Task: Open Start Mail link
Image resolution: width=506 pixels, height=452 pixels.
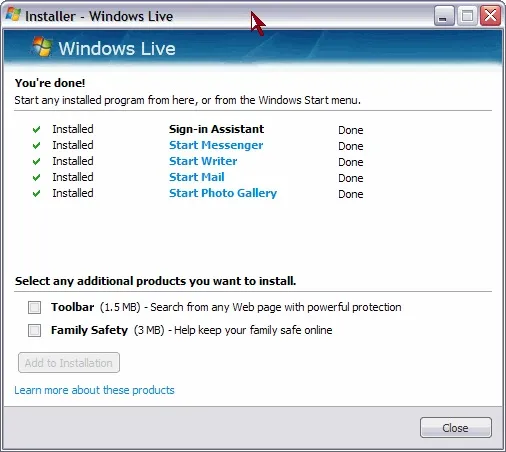Action: click(197, 177)
